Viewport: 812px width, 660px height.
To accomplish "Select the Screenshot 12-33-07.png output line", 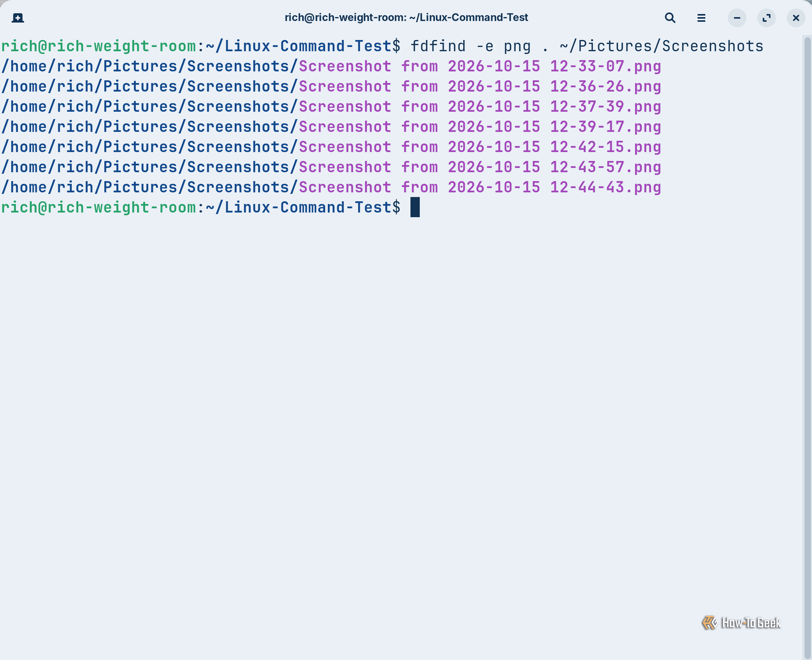I will coord(331,66).
